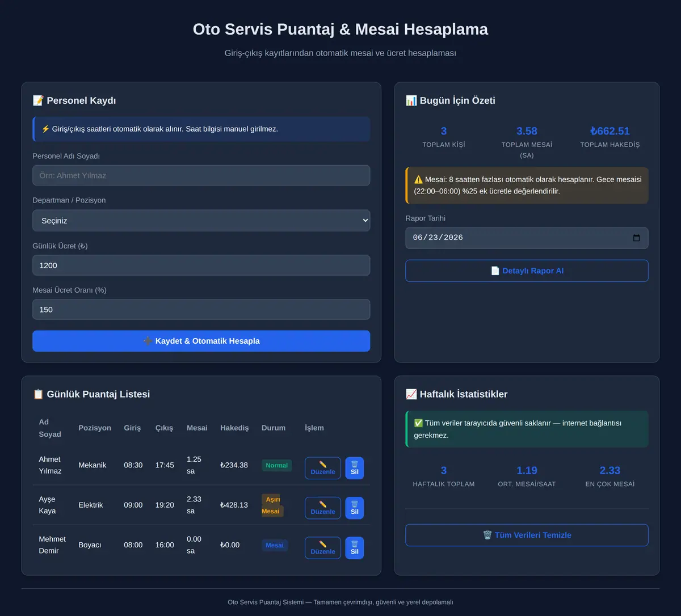Click the calendar icon in Rapor Tarihi field
This screenshot has height=616, width=681.
pos(636,238)
